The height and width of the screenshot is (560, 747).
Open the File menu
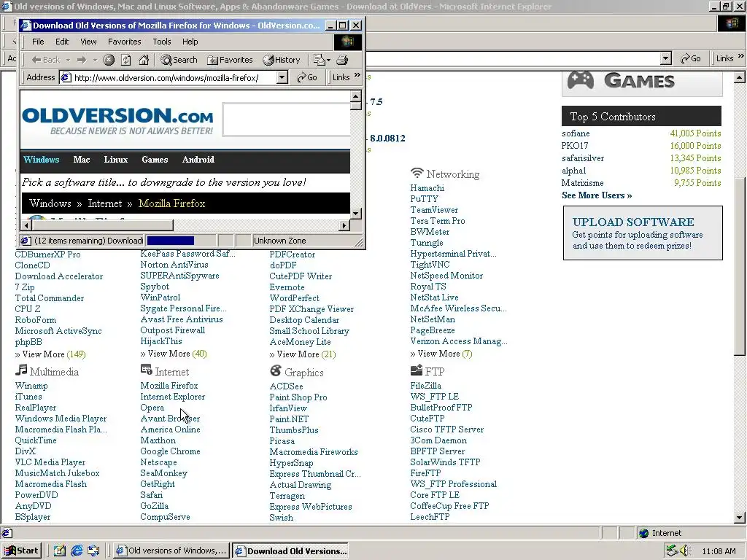38,42
